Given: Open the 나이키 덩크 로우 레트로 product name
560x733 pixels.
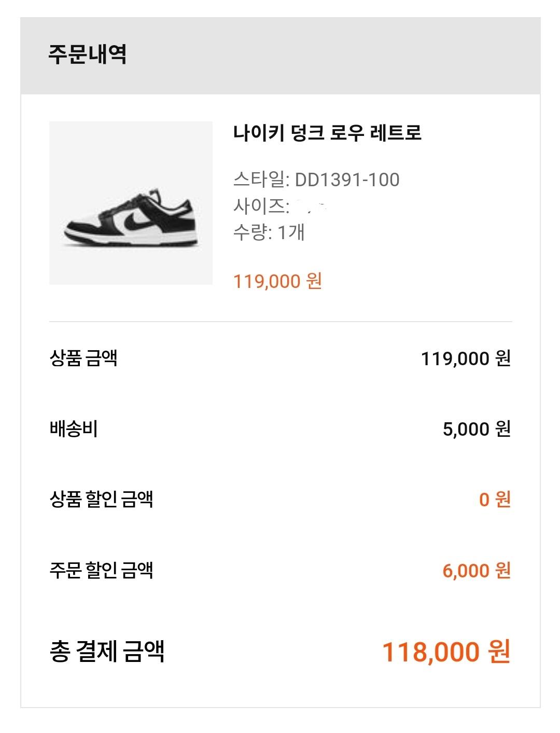Looking at the screenshot, I should point(327,133).
